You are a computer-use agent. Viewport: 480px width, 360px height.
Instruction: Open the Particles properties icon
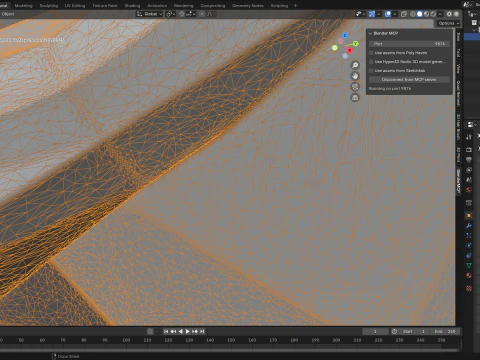click(469, 236)
